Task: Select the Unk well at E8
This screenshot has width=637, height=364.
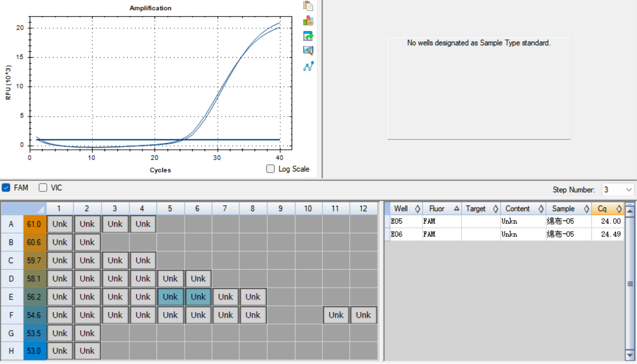Action: [253, 296]
